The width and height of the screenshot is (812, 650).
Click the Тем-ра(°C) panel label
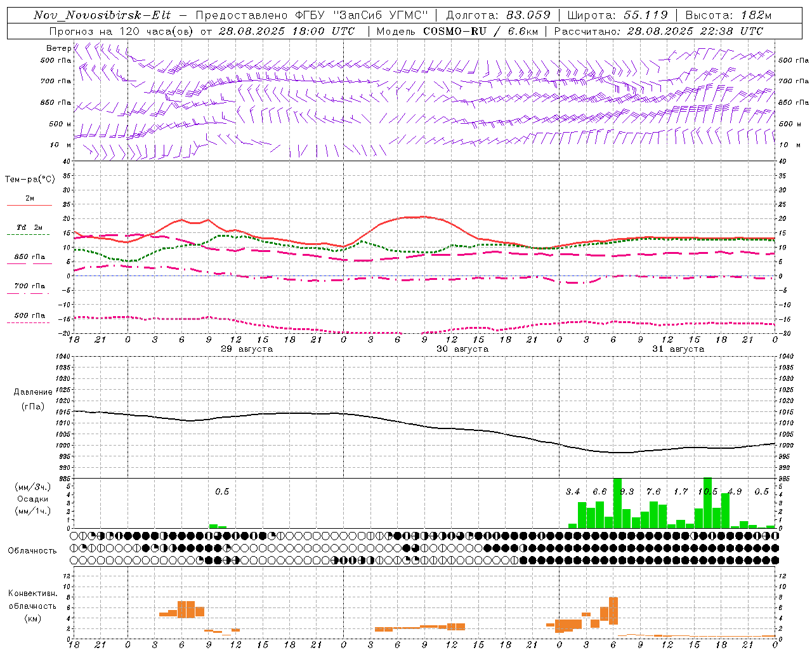coord(30,180)
